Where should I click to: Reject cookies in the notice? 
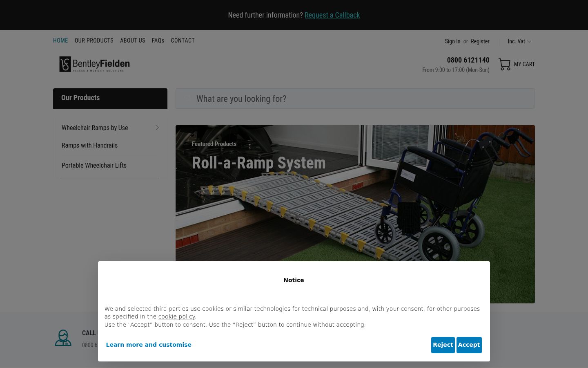pyautogui.click(x=443, y=345)
